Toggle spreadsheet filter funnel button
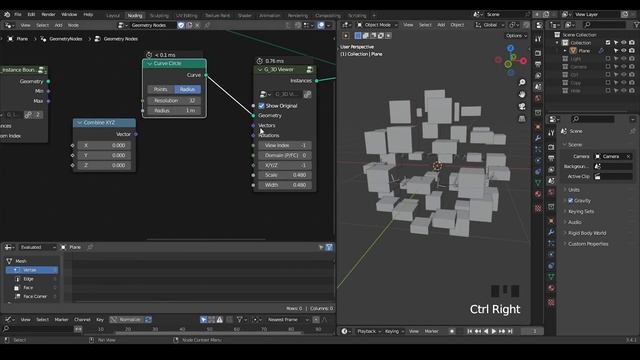640x360 pixels. tap(329, 247)
